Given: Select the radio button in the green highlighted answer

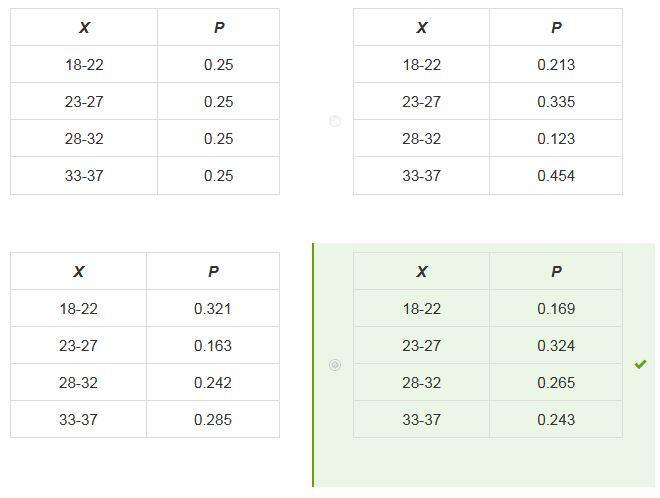Looking at the screenshot, I should (335, 365).
